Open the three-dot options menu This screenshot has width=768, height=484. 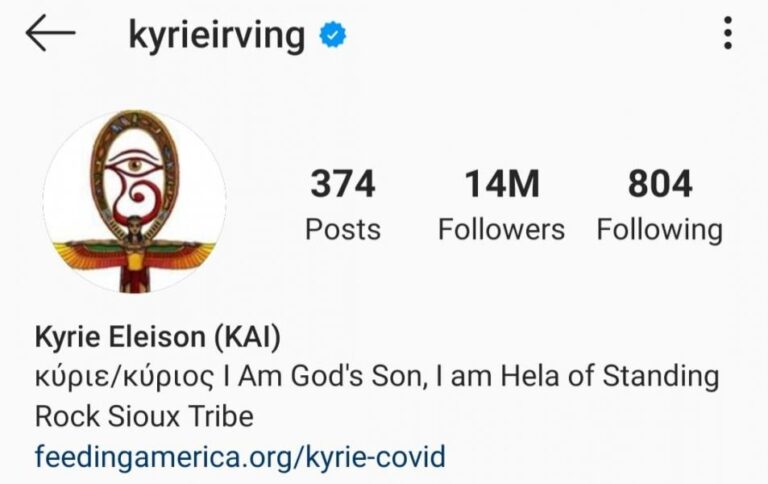(728, 33)
